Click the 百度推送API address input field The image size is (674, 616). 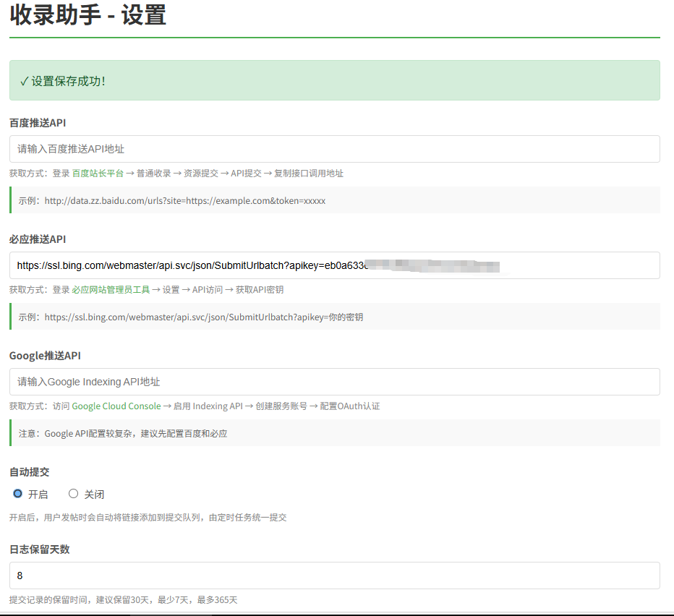[x=334, y=149]
